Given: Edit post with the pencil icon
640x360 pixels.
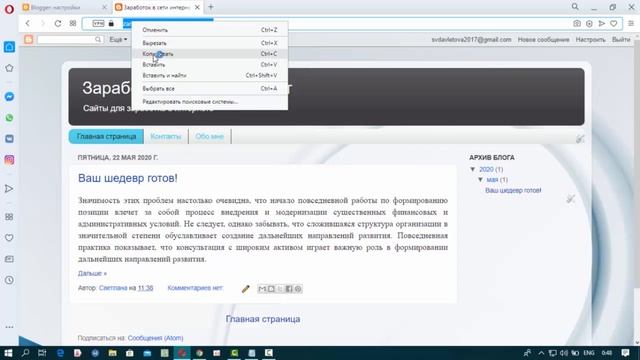Looking at the screenshot, I should [245, 289].
